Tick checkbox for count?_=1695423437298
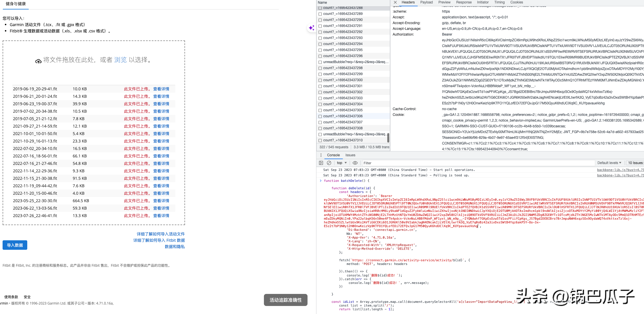 click(x=320, y=68)
